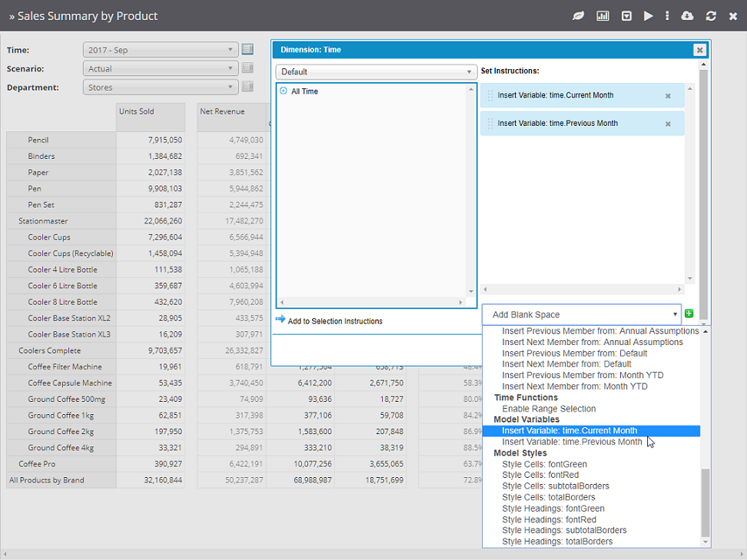This screenshot has height=560, width=747.
Task: Open member selector icon beside Time dropdown
Action: pyautogui.click(x=247, y=50)
